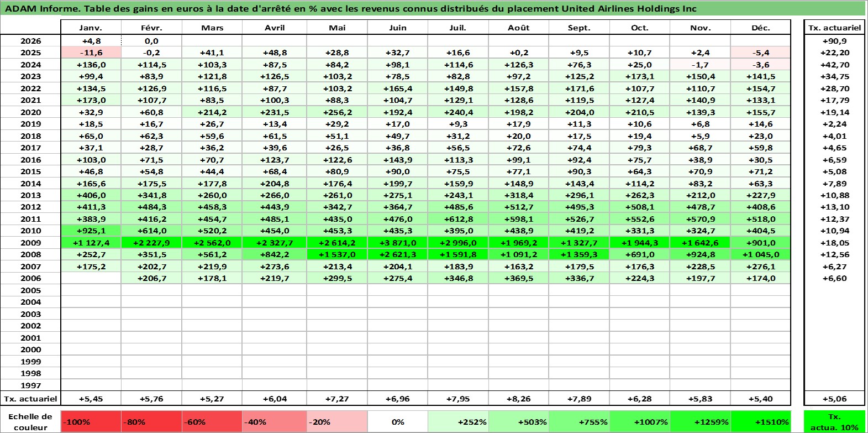The height and width of the screenshot is (433, 868).
Task: Click the Tx. actuariel bottom row label
Action: pos(30,399)
